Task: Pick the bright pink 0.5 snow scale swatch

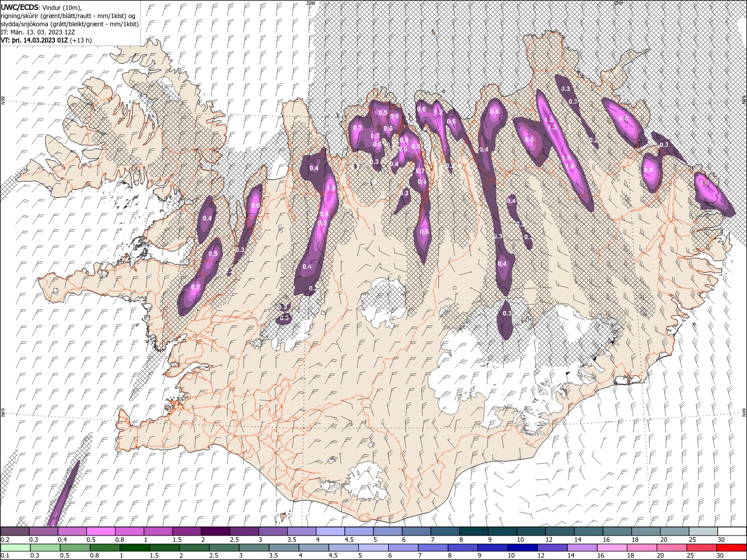Action: coord(101,531)
